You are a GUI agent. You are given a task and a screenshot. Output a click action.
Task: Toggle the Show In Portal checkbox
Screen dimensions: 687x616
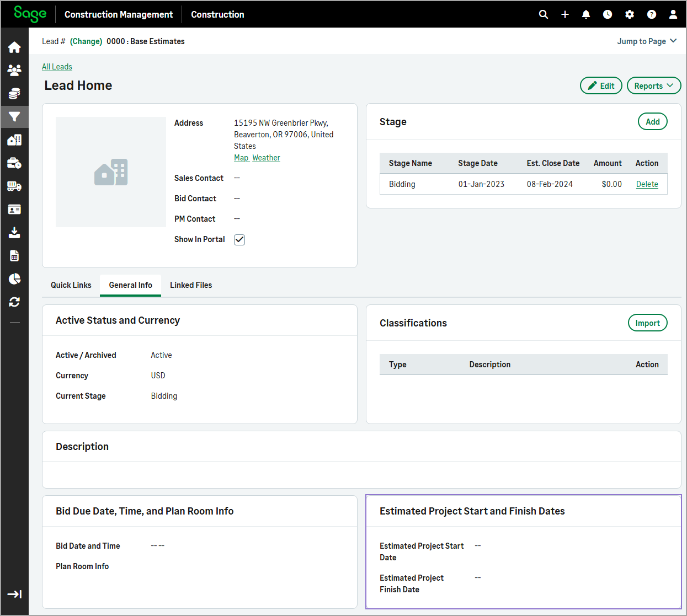239,239
